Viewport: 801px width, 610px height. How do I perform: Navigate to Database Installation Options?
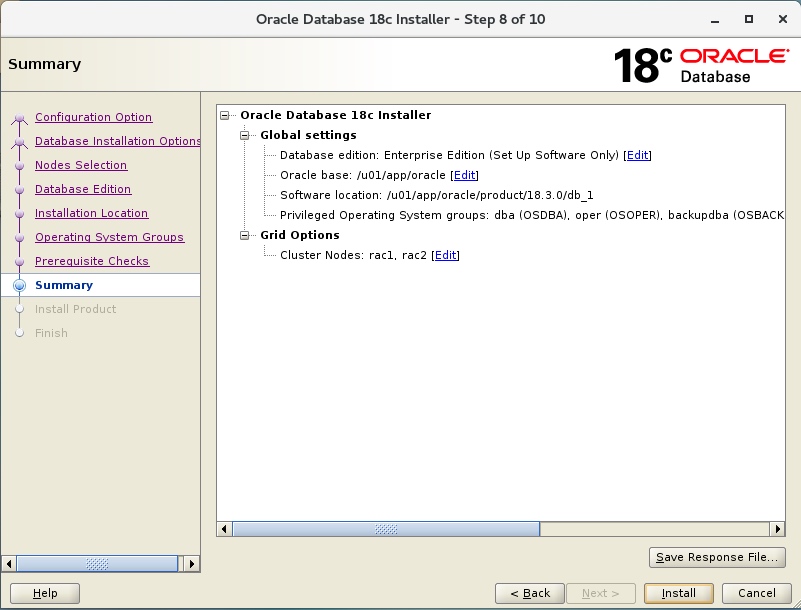click(117, 141)
